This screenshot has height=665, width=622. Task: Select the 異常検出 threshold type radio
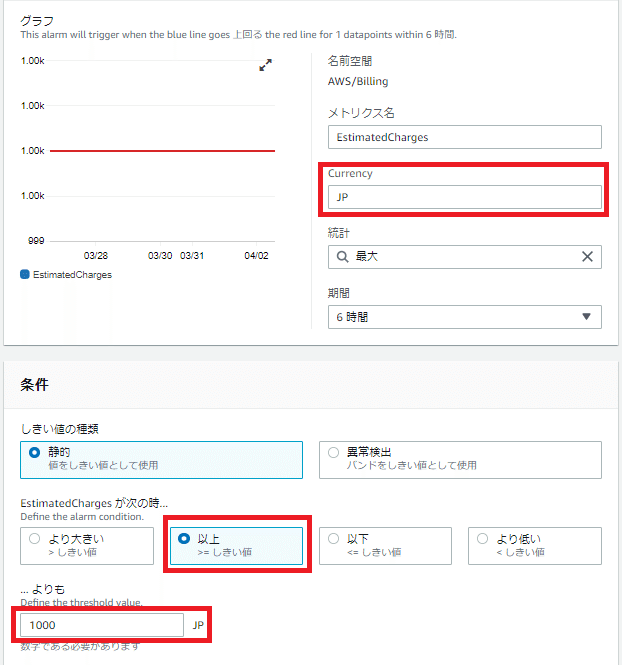click(334, 453)
